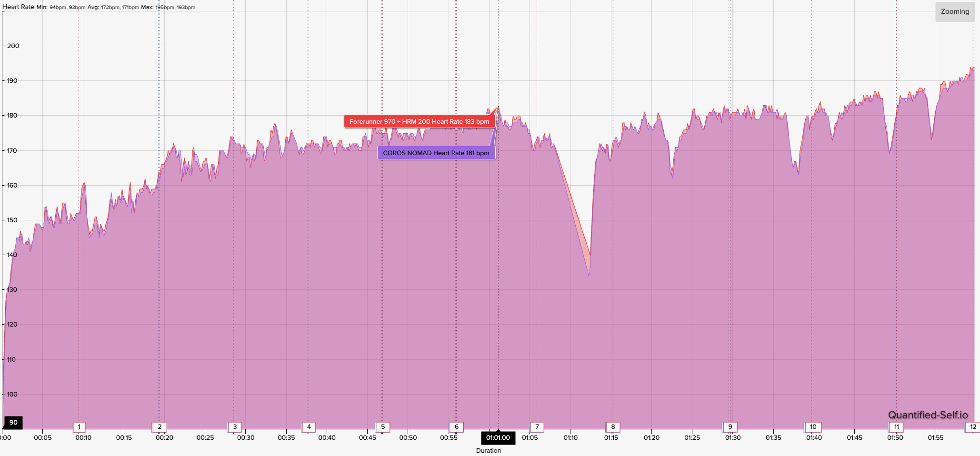Select the COROS NOMAD Heart Rate tooltip label
Screen dimensions: 980x456
click(x=436, y=153)
